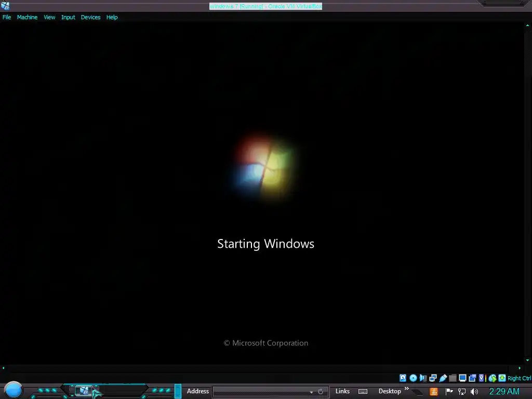Click the display status icon
532x399 pixels.
click(x=462, y=378)
